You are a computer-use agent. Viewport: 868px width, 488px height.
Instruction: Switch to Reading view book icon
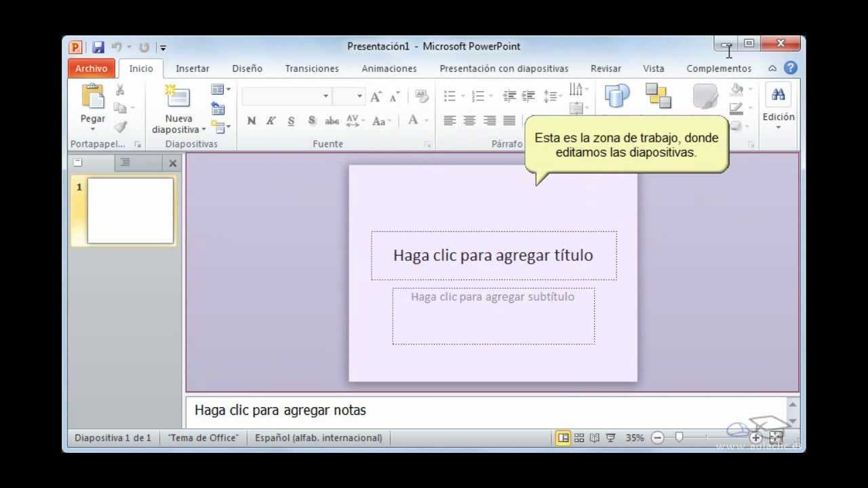[594, 438]
